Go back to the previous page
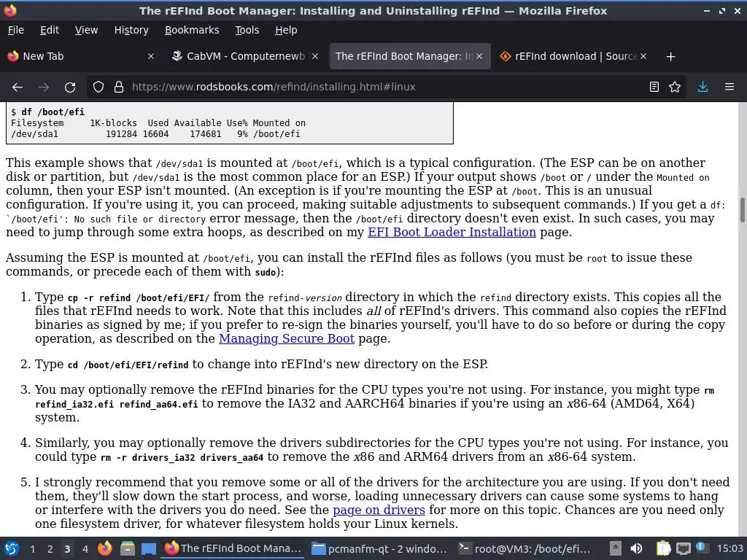 click(x=18, y=87)
